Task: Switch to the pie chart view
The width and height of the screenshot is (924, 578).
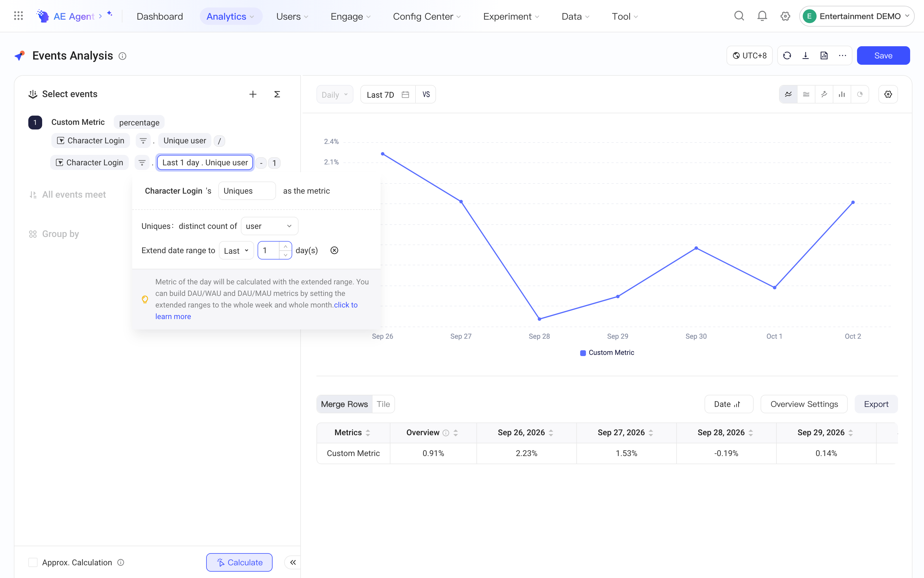Action: click(860, 95)
